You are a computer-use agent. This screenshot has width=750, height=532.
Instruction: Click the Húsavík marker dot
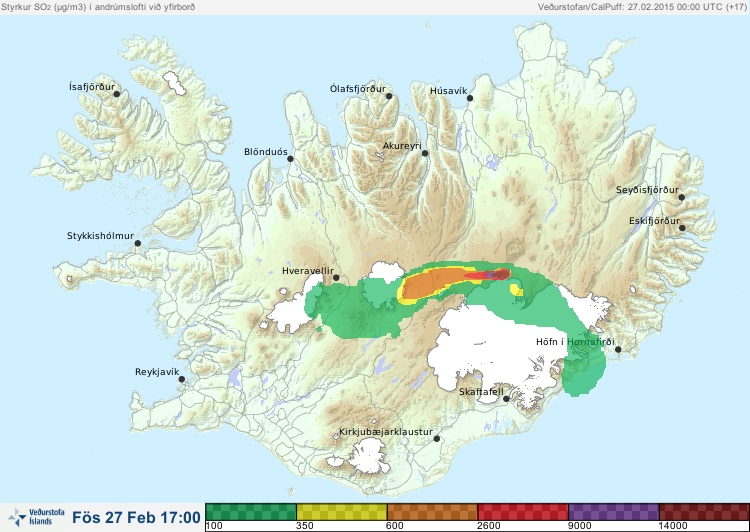(x=470, y=98)
